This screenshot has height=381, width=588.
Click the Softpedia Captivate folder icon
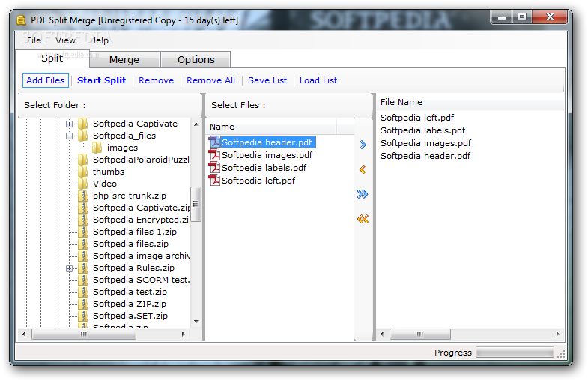[x=83, y=123]
